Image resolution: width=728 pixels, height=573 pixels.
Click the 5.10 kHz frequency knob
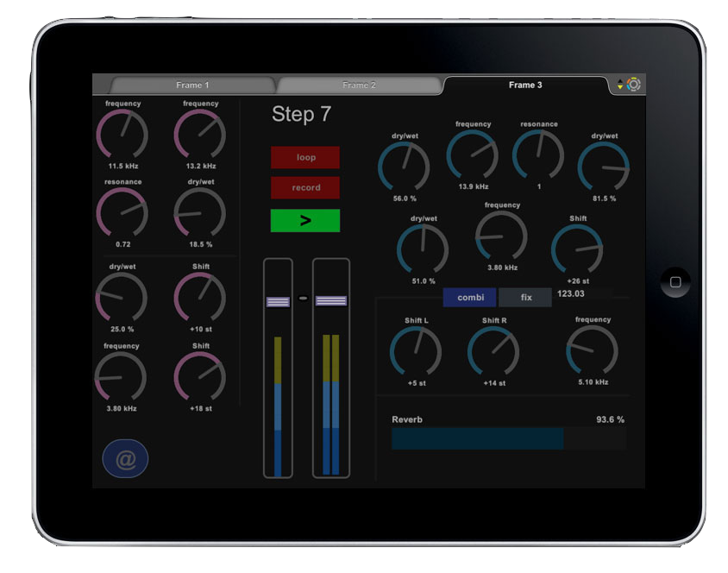point(593,350)
